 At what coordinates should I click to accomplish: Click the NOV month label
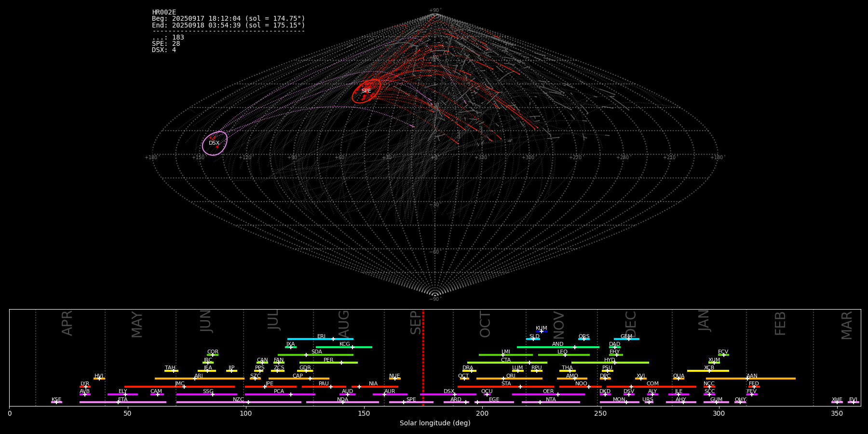point(559,325)
